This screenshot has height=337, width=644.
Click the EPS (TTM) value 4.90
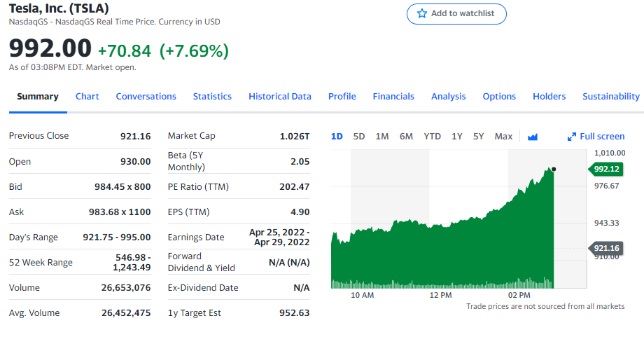coord(300,212)
